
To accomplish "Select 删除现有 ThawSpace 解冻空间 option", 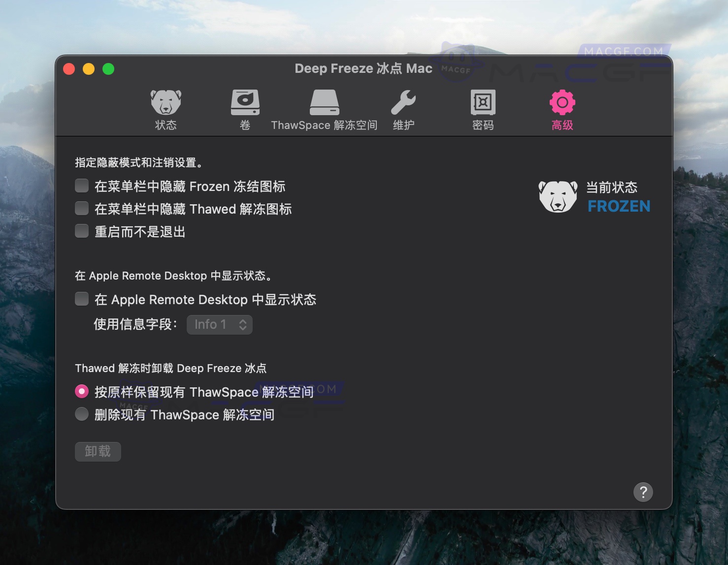I will [82, 414].
